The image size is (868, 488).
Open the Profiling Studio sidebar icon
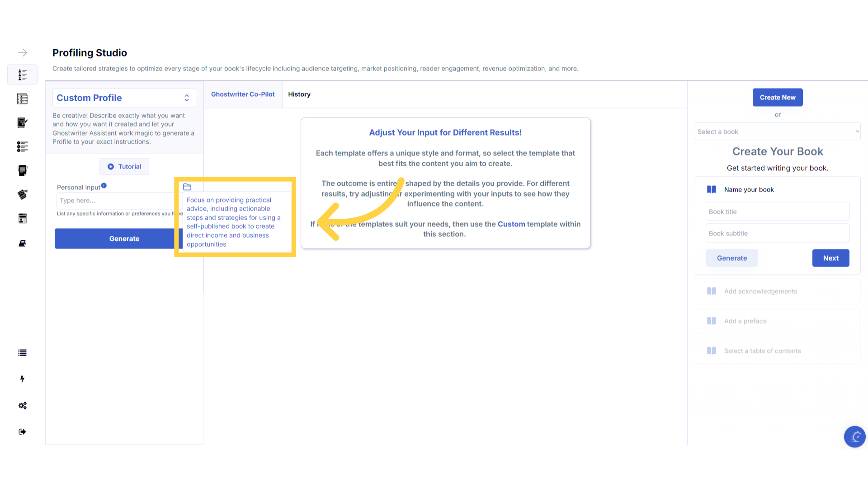coord(22,75)
